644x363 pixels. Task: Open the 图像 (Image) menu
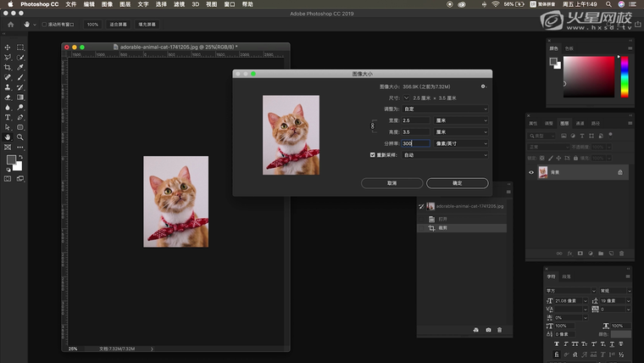[107, 4]
